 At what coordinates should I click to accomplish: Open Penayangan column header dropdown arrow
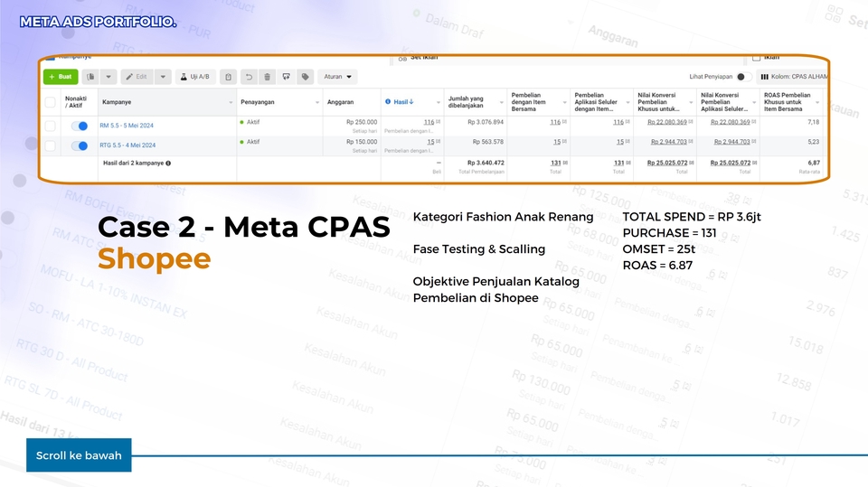317,102
